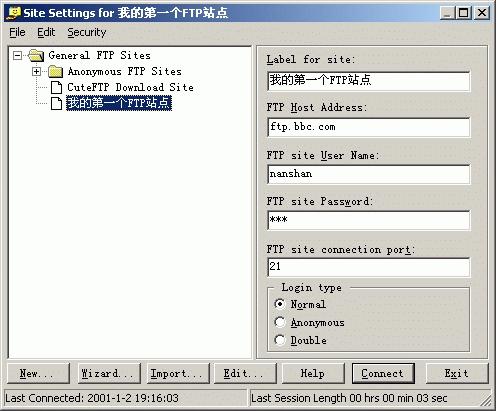The width and height of the screenshot is (496, 411).
Task: Click the FTP Host Address field
Action: point(369,127)
